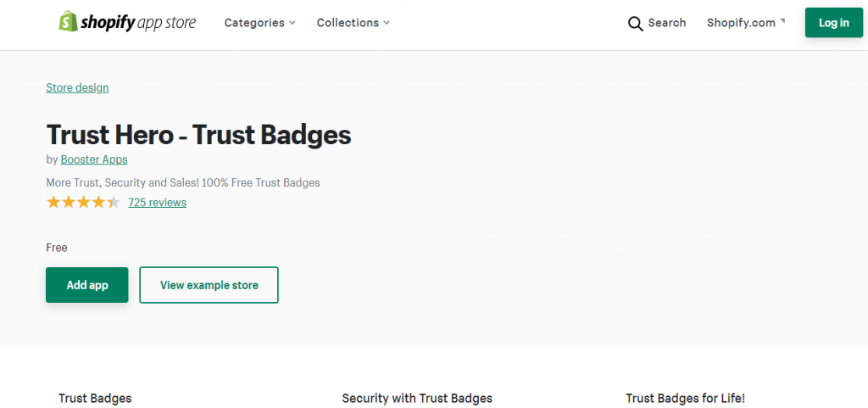The width and height of the screenshot is (868, 408).
Task: Click the third gold rating star
Action: coord(84,202)
